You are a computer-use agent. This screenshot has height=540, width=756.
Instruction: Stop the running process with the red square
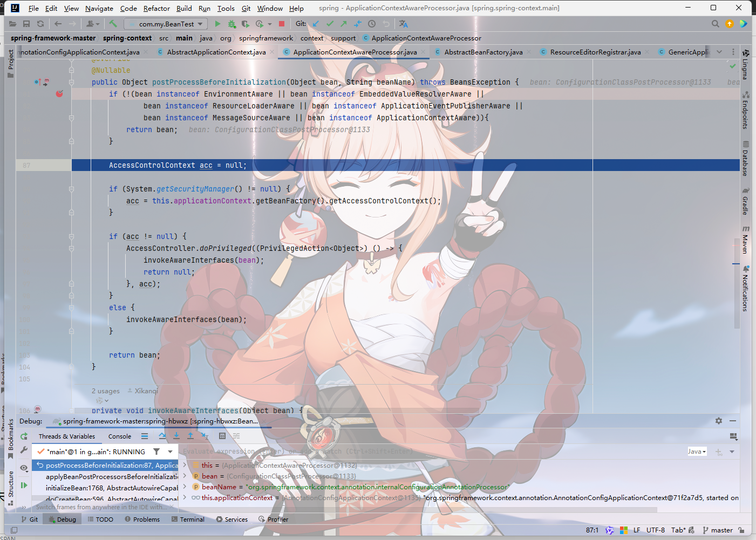tap(282, 24)
